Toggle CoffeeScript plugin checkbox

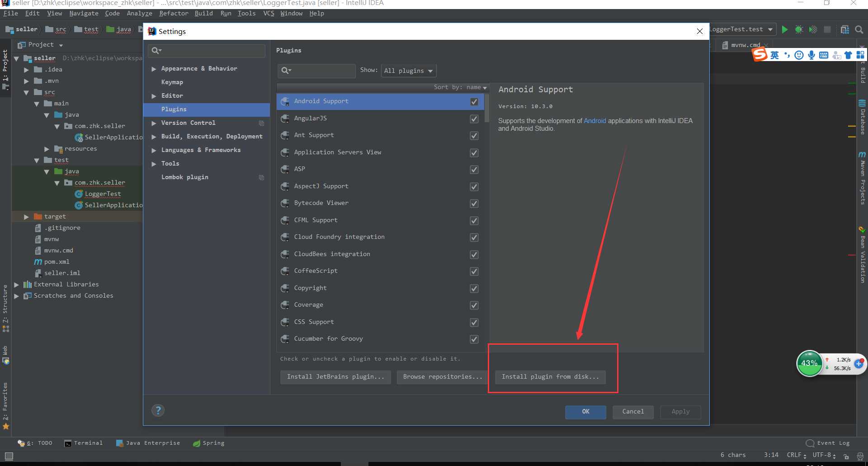pyautogui.click(x=474, y=271)
